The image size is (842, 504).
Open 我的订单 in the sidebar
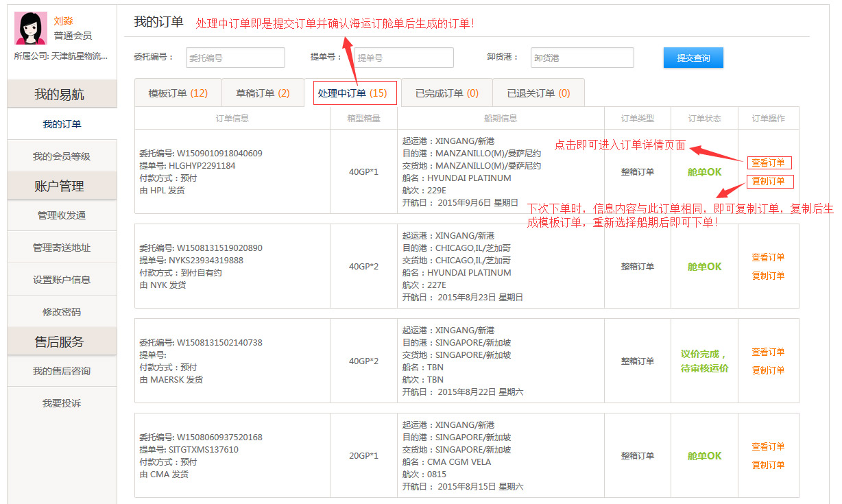62,124
